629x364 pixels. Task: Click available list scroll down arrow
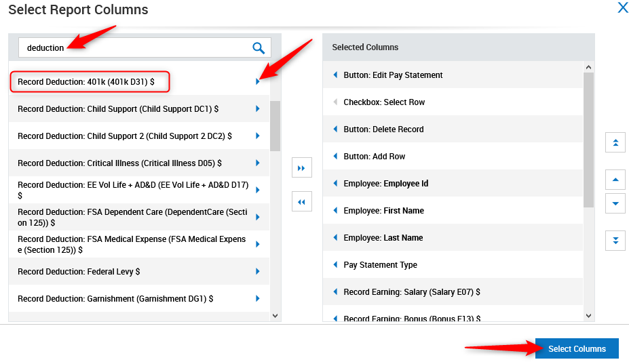(275, 316)
